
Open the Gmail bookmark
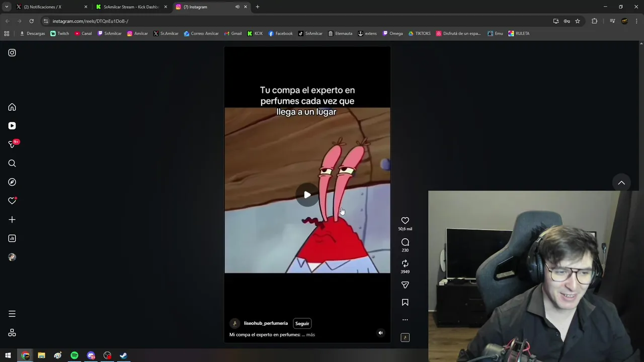[232, 34]
